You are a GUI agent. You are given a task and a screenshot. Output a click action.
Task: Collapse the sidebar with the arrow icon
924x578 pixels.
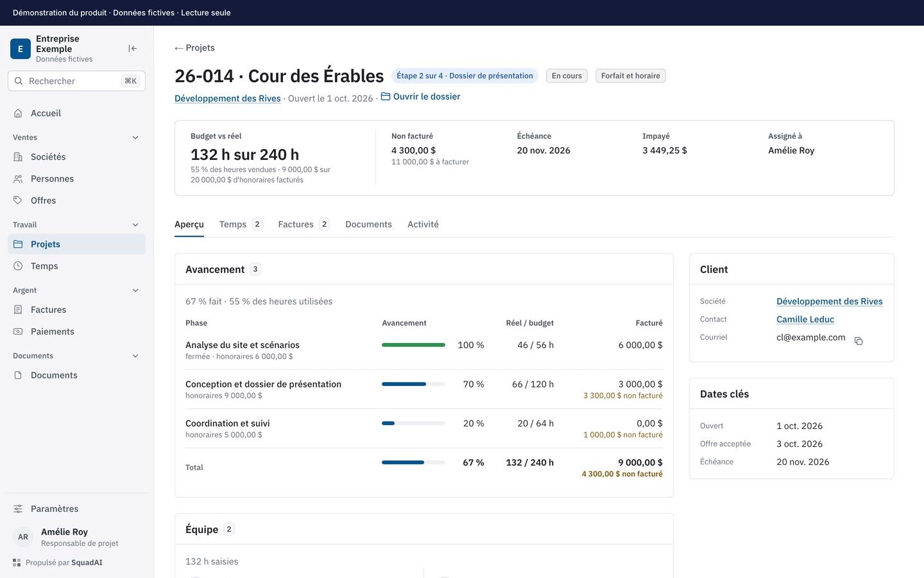[133, 49]
